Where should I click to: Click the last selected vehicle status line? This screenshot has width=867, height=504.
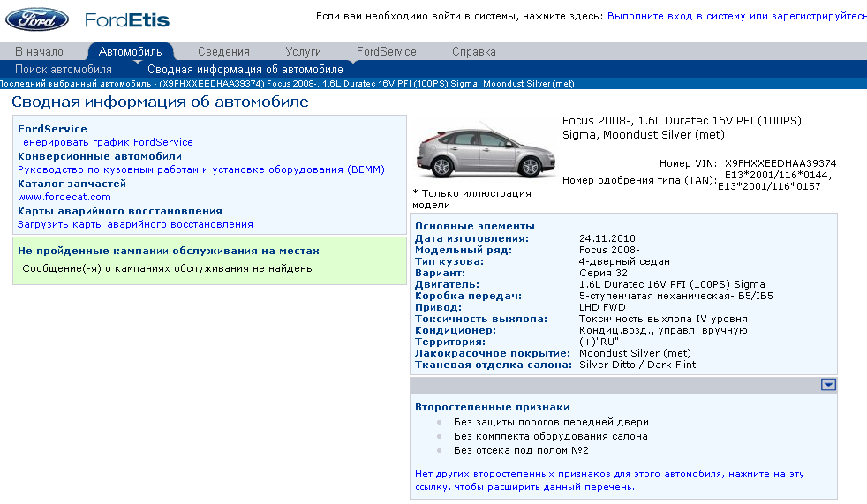click(287, 84)
